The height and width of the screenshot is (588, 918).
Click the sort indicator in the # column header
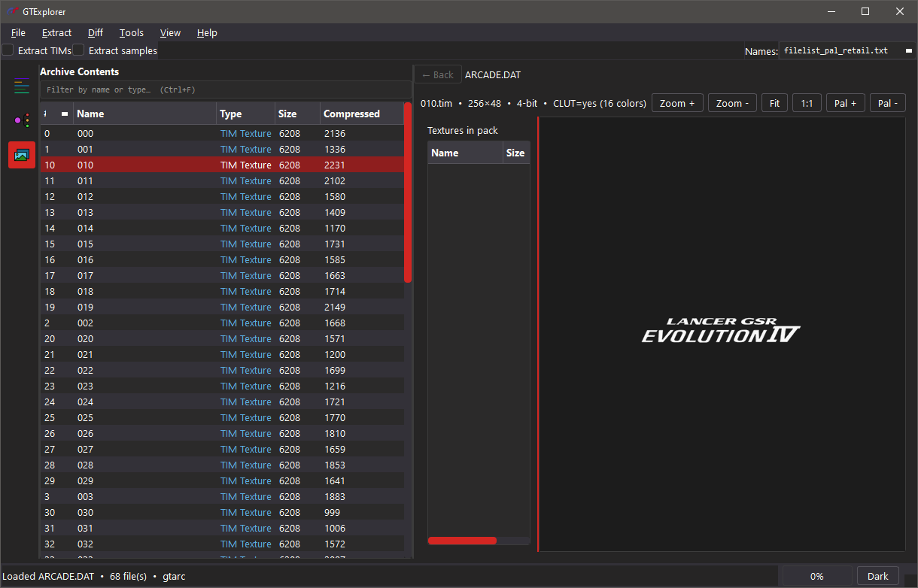click(x=65, y=114)
